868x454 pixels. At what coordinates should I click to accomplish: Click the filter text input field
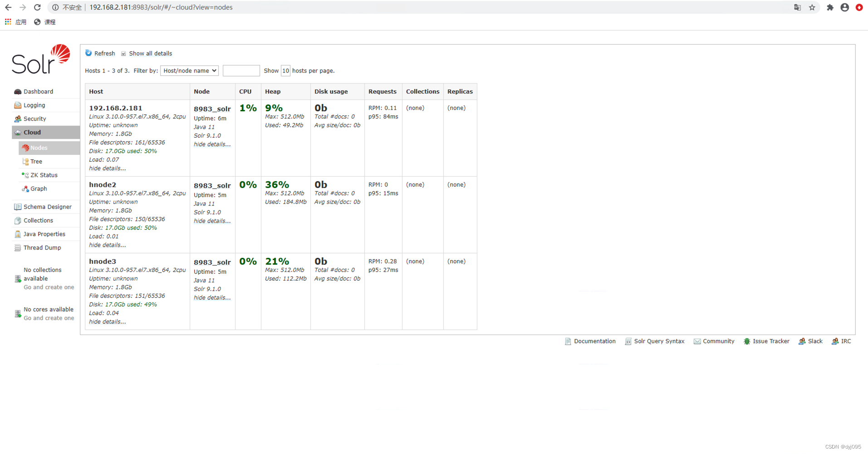(241, 71)
